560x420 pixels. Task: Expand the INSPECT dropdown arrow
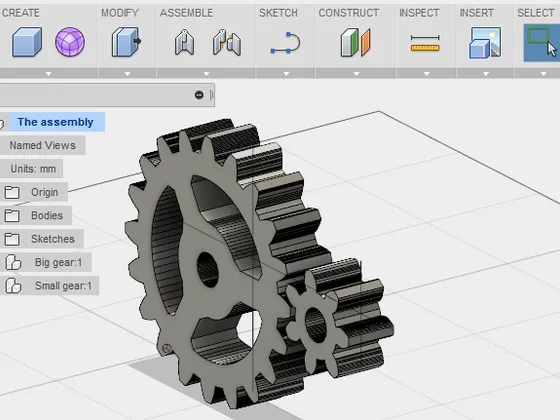coord(426,74)
